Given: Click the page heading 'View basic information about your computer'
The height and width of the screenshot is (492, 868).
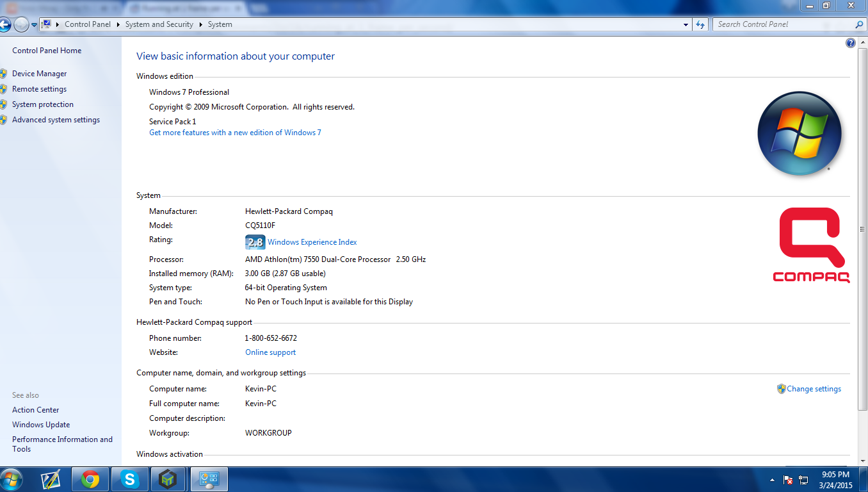Looking at the screenshot, I should 236,56.
